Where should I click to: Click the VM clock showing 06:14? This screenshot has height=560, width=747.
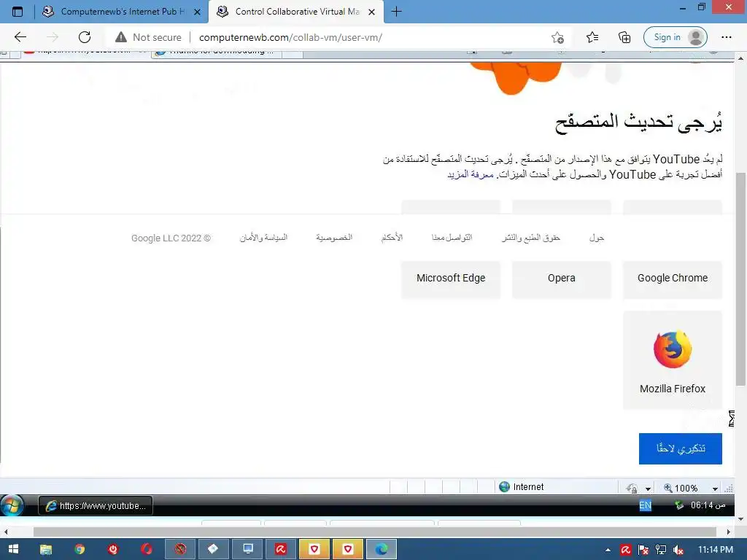[708, 505]
